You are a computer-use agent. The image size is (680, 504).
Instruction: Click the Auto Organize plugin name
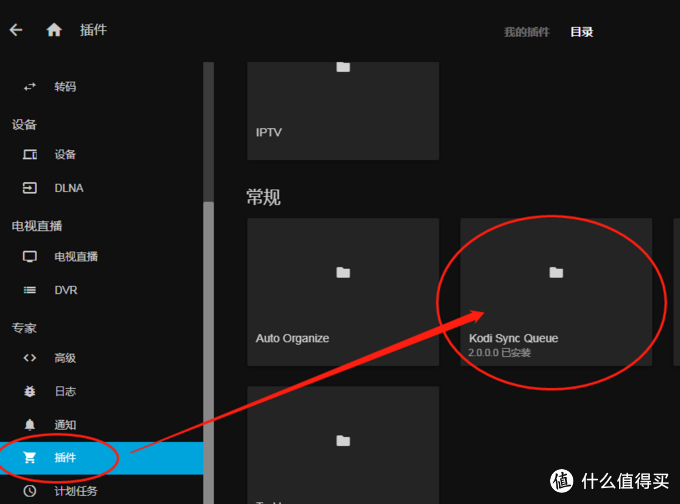(x=292, y=338)
